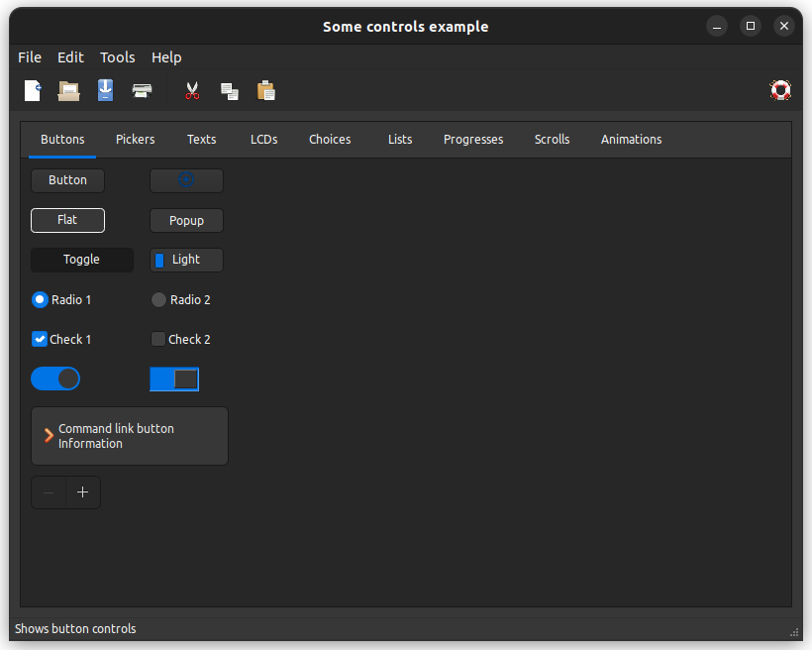Turn off the round blue switch
This screenshot has height=650, width=812.
tap(55, 379)
